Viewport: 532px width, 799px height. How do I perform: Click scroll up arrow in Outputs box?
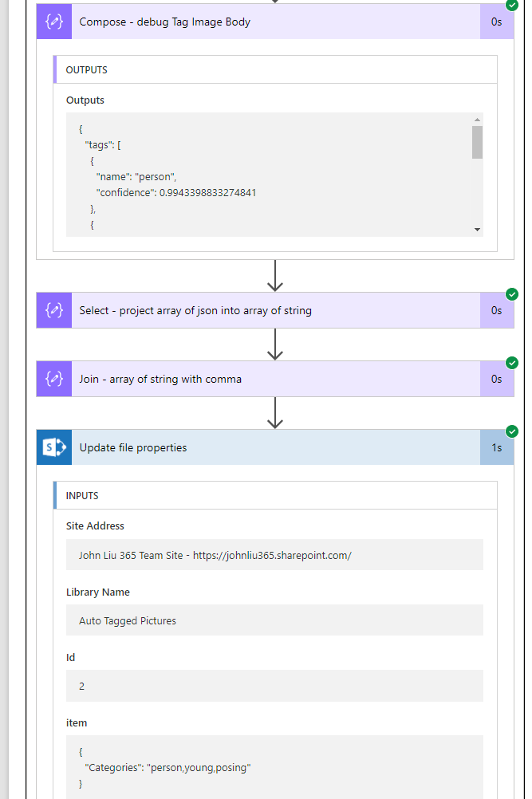[477, 119]
